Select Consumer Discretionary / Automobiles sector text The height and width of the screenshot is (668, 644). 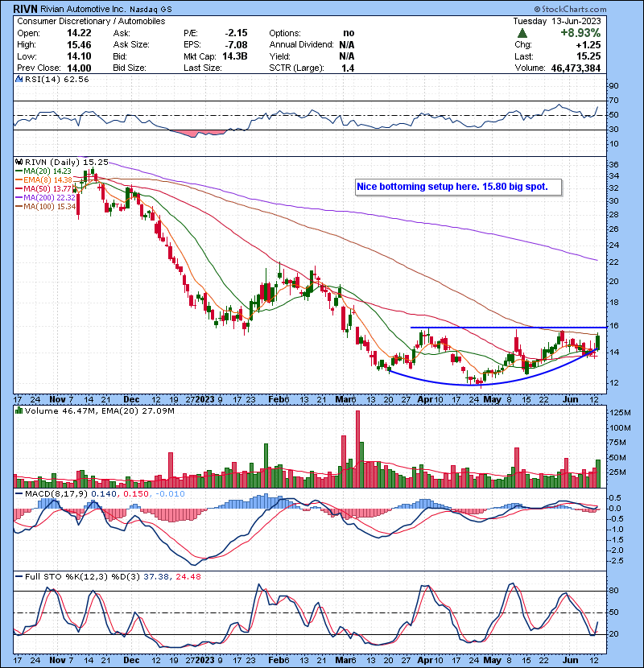coord(91,21)
